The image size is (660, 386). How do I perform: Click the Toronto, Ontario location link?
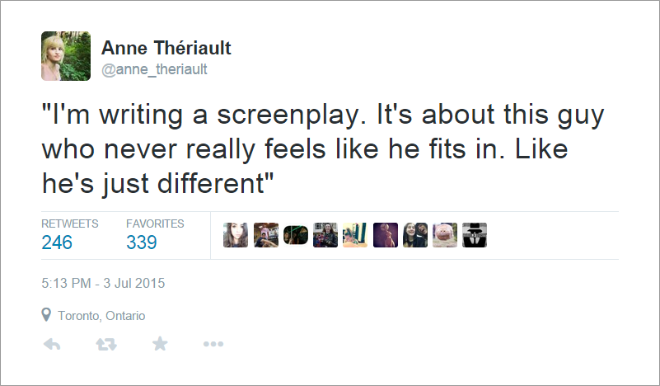pyautogui.click(x=101, y=316)
